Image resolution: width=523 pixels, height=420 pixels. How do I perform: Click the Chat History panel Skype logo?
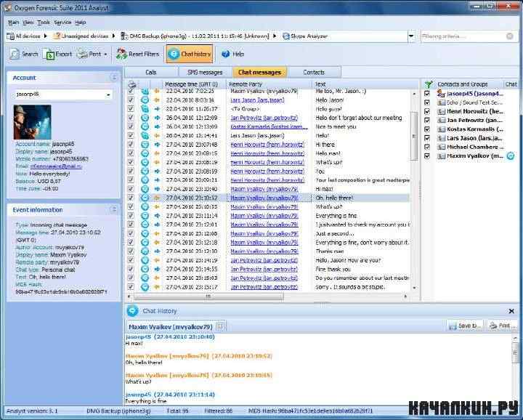point(133,311)
